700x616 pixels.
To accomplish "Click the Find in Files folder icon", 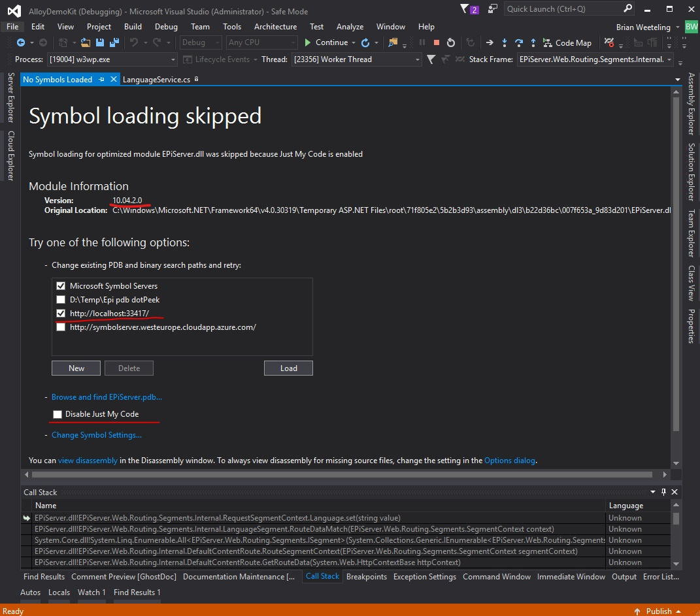I will coord(393,42).
